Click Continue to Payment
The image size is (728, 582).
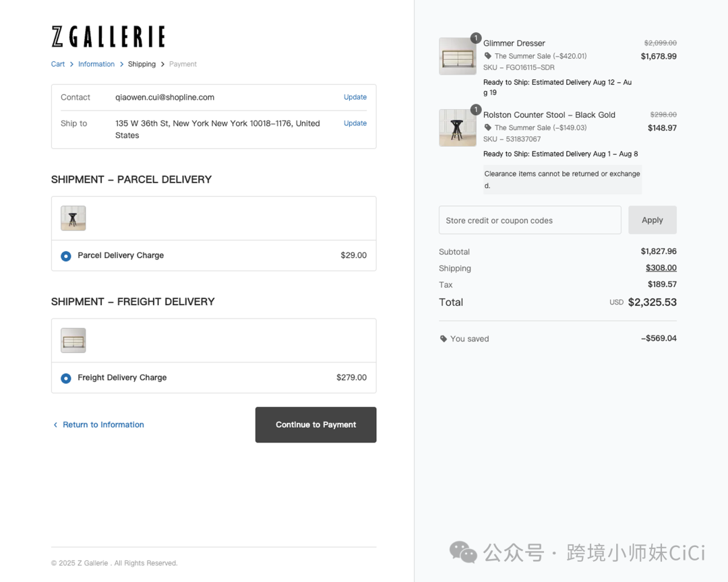315,424
